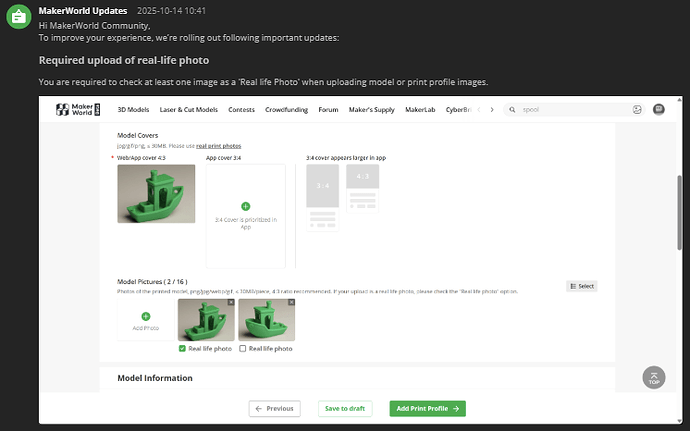Open the user profile avatar
The height and width of the screenshot is (431, 690).
click(658, 109)
